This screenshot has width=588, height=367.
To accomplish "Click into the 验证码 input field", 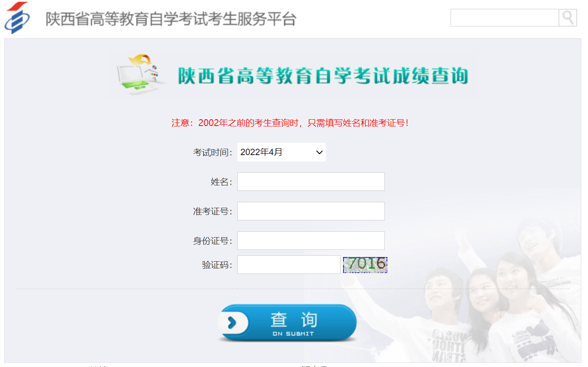I will coord(289,265).
